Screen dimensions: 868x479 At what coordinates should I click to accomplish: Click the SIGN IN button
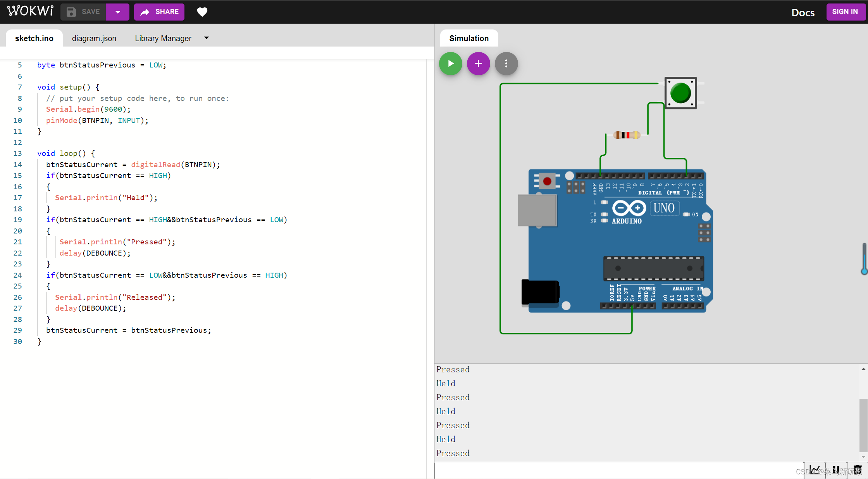845,12
